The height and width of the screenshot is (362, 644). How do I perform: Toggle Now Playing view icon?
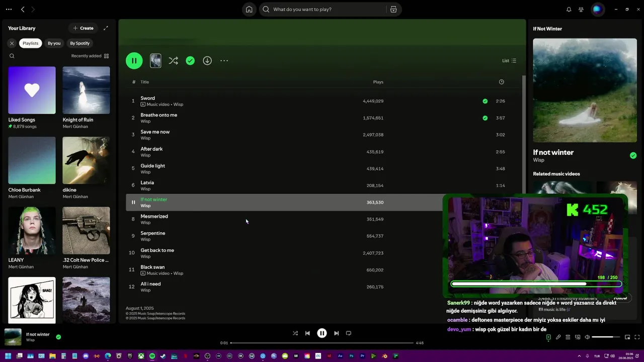(x=548, y=337)
